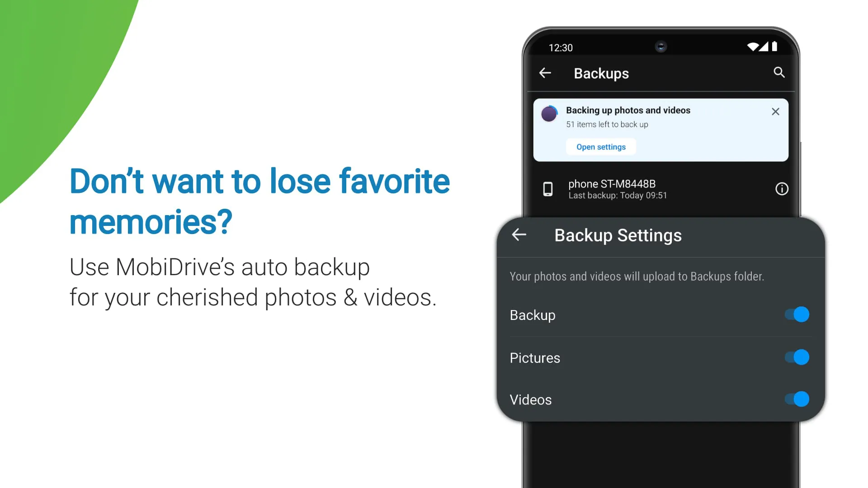Click the back arrow on Backups screen
The height and width of the screenshot is (488, 868).
click(x=545, y=73)
